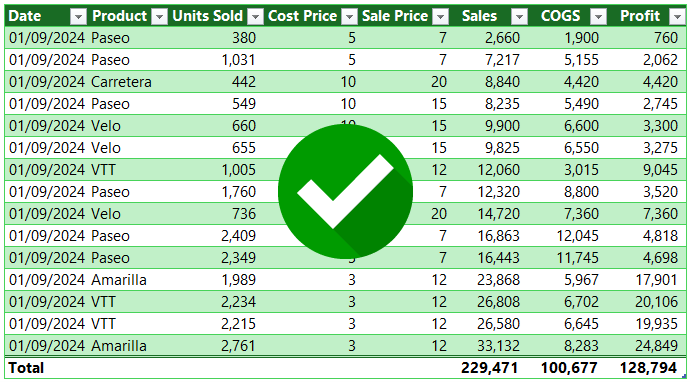This screenshot has height=382, width=690.
Task: Click Units Sold cell showing 2,349
Action: coord(238,258)
